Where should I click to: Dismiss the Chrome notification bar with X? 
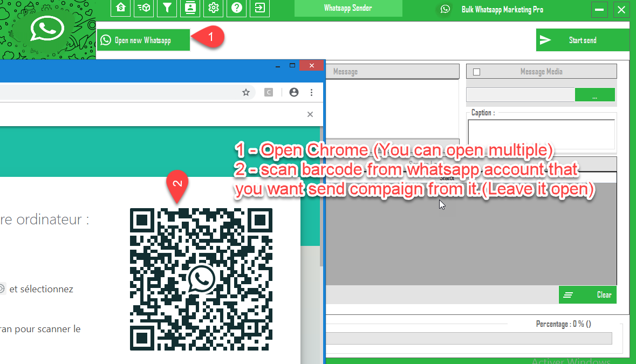(310, 114)
